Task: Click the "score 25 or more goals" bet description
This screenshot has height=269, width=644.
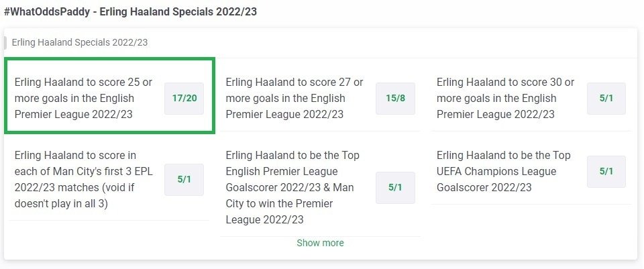Action: pyautogui.click(x=83, y=98)
